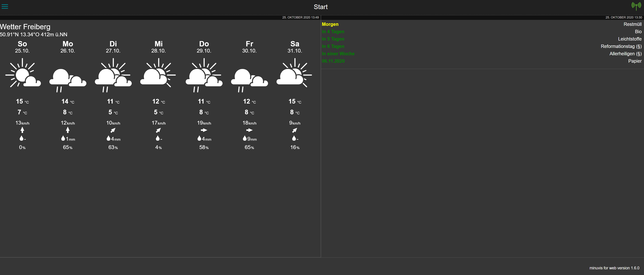Click the minuvis version footer text
Screen dimensions: 644x275
coord(614,268)
